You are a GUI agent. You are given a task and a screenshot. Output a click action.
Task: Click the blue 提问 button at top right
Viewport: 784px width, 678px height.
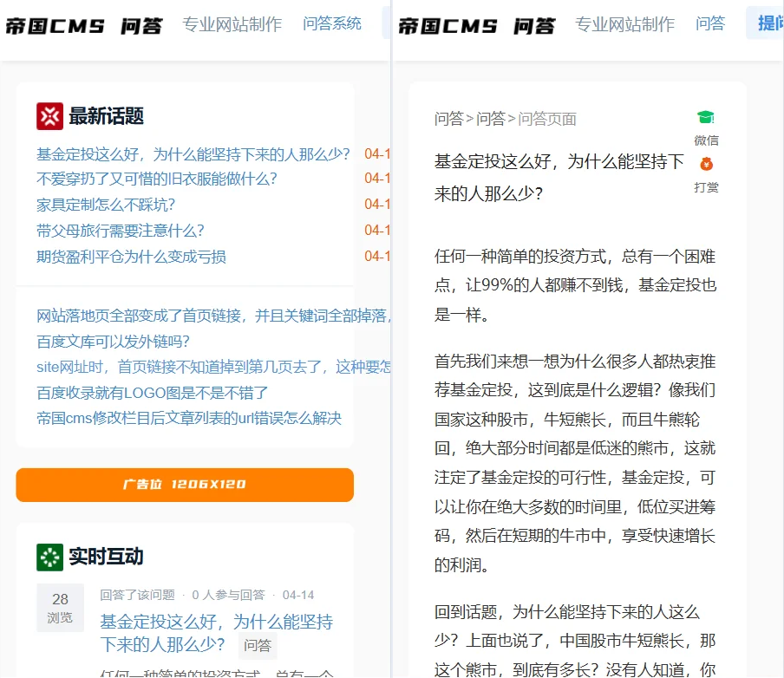tap(767, 23)
